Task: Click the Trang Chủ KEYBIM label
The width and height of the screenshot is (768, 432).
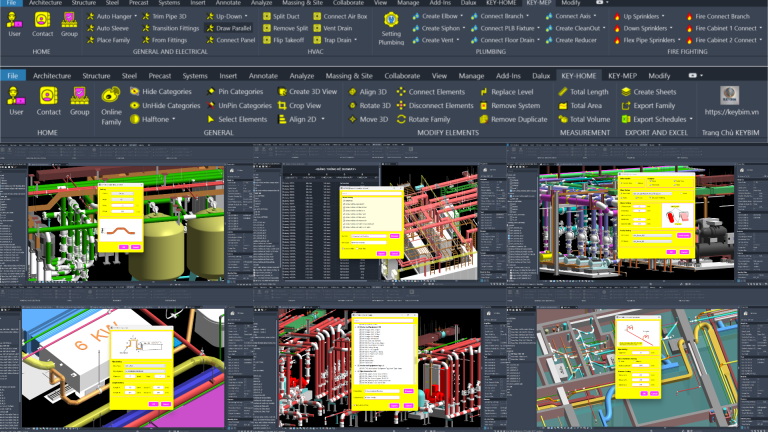Action: (730, 132)
